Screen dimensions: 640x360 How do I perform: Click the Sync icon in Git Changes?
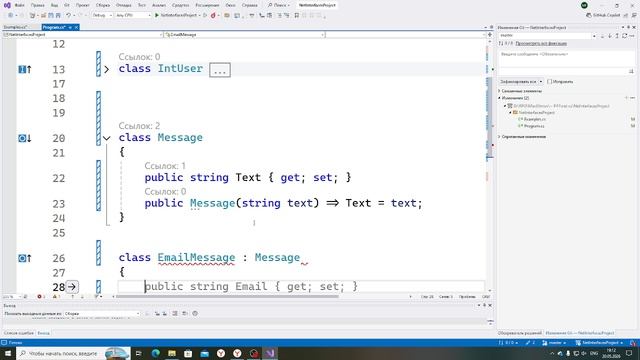tap(624, 36)
